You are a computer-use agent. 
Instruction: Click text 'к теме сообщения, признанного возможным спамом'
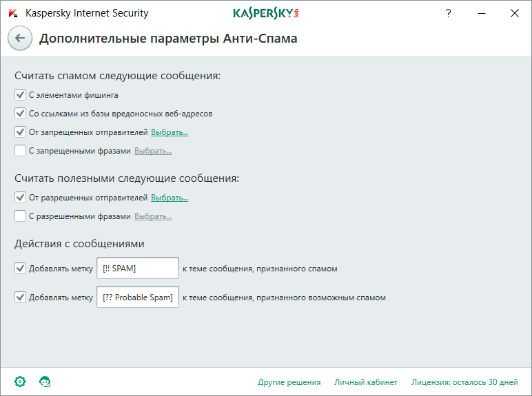[284, 298]
